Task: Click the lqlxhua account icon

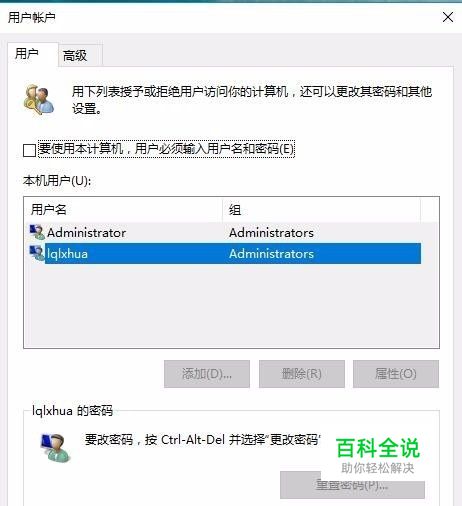Action: click(37, 253)
